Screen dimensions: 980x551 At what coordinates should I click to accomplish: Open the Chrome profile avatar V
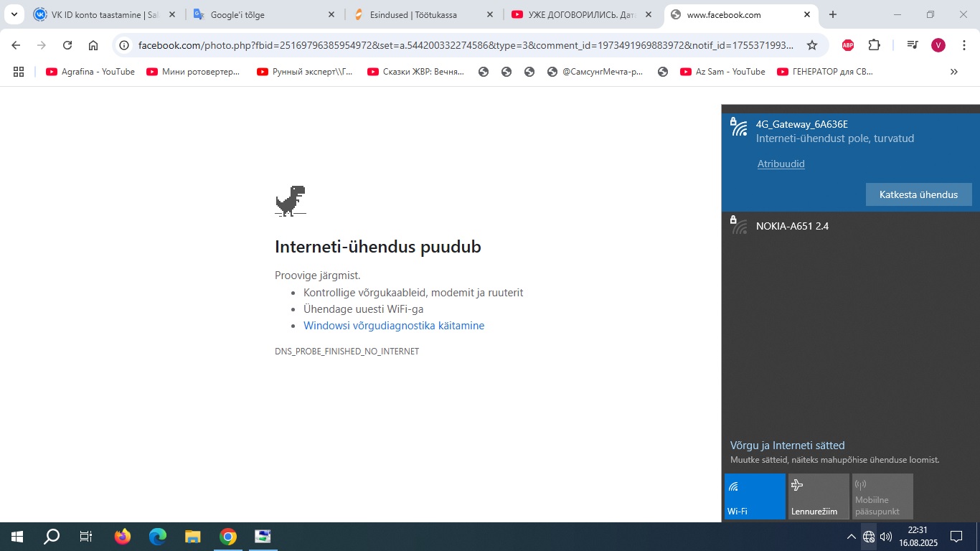point(938,45)
